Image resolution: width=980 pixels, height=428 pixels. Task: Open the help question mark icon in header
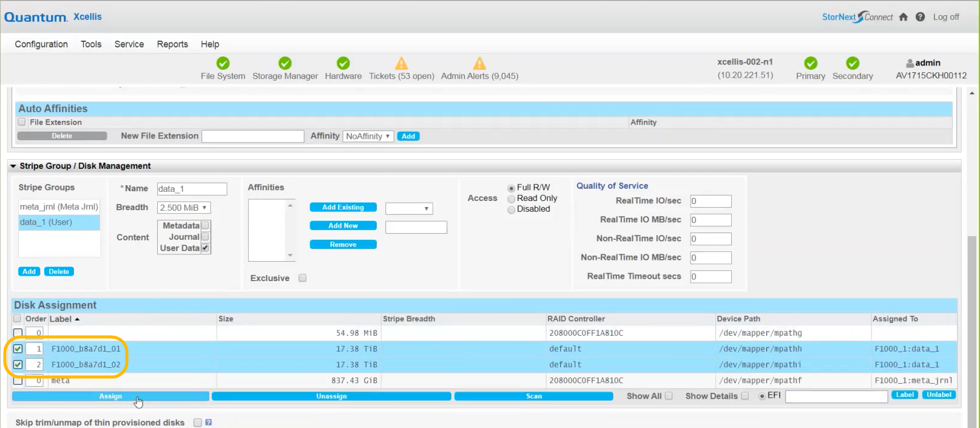pyautogui.click(x=921, y=17)
